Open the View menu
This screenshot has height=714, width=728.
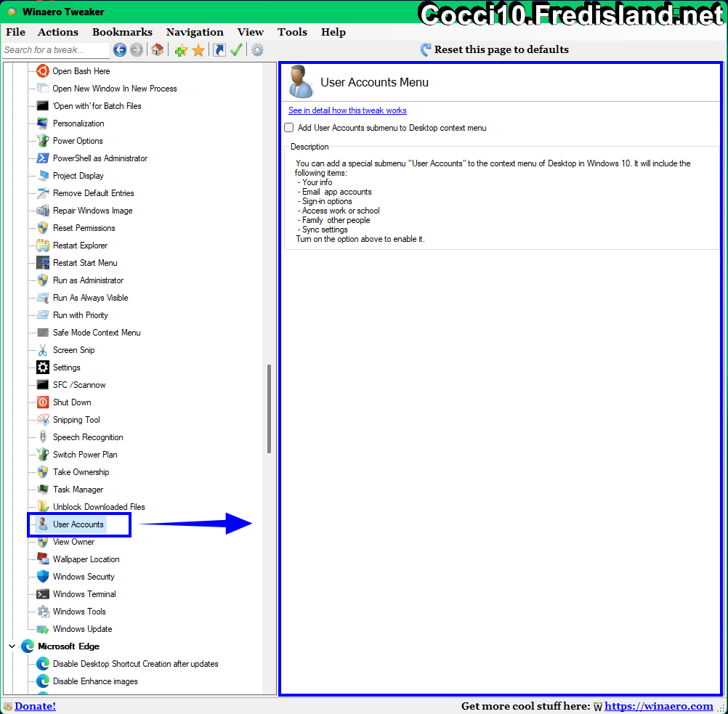click(x=250, y=32)
